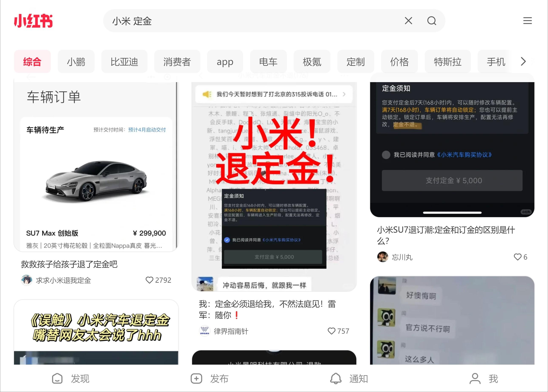
Task: Open avatar of 律界指南针
Action: 205,331
